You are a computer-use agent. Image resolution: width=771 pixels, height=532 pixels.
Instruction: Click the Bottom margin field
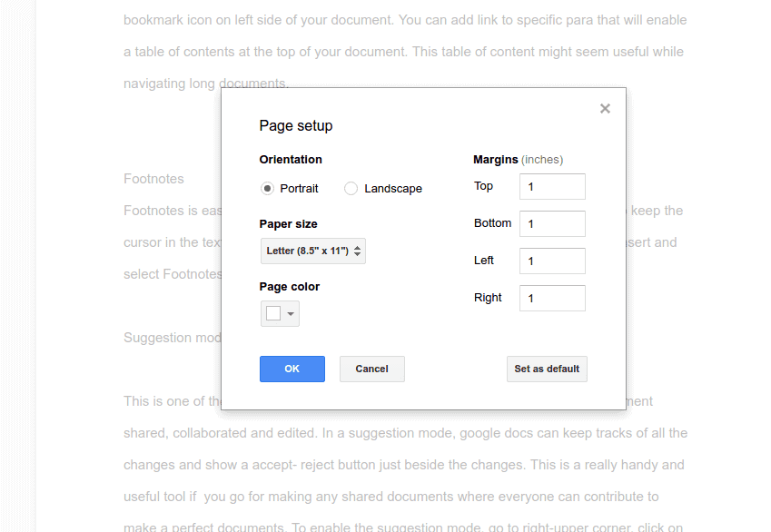552,223
